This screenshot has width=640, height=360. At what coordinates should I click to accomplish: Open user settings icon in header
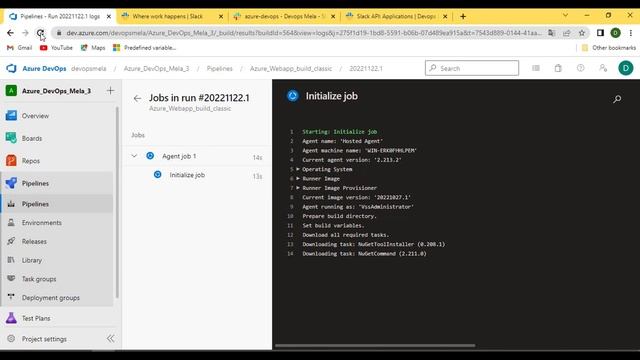coord(603,68)
